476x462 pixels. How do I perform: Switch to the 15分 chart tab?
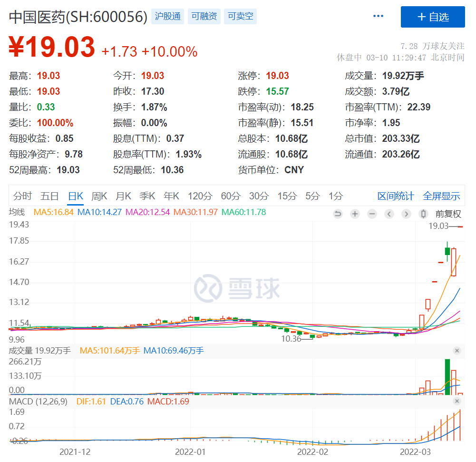(287, 196)
